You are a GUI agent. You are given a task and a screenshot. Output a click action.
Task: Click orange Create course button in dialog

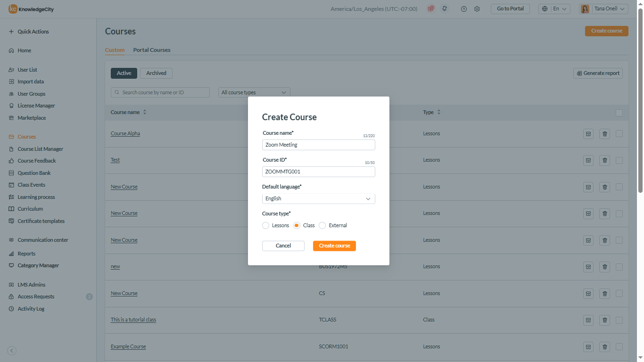click(334, 246)
